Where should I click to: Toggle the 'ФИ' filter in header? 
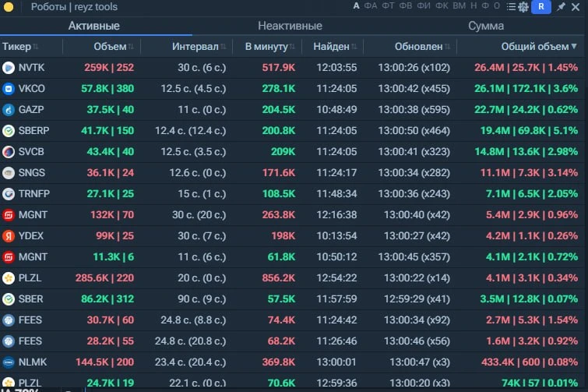424,6
